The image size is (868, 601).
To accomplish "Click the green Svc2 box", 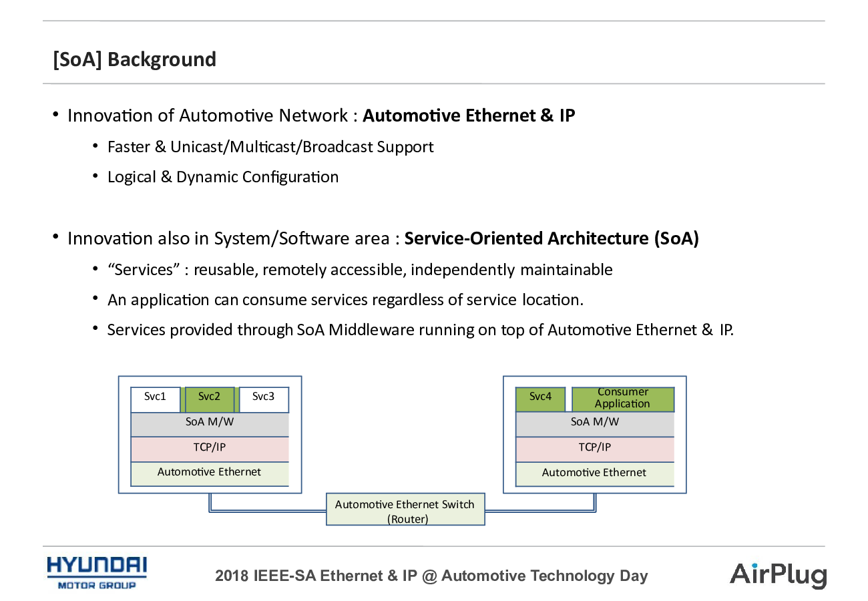I will (x=210, y=399).
